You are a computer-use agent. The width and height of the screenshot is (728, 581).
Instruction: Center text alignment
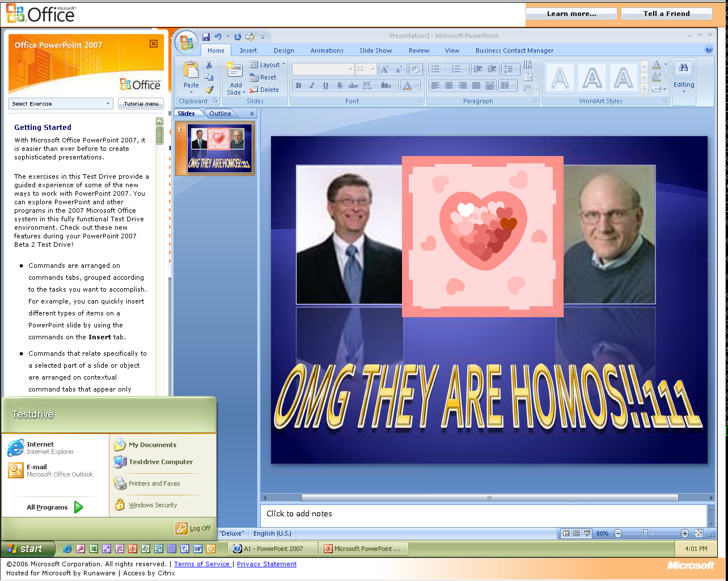[x=449, y=86]
